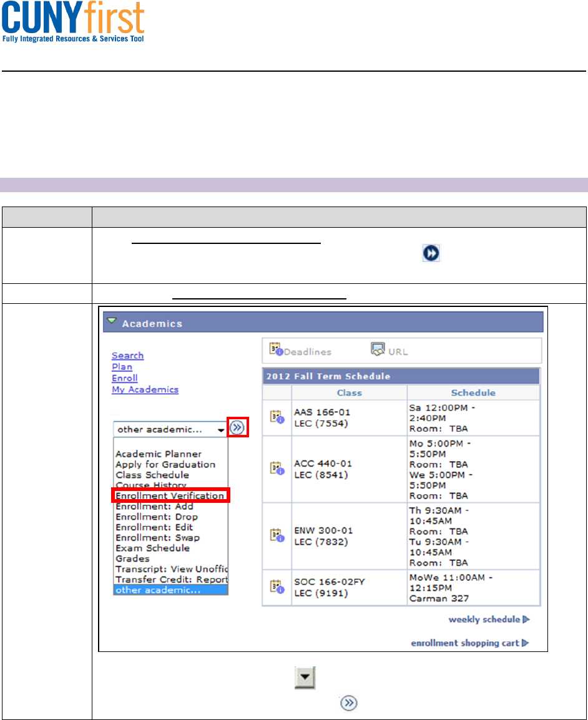Screen dimensions: 588x720
Task: Select Transcript: View Unofficial option
Action: 172,569
